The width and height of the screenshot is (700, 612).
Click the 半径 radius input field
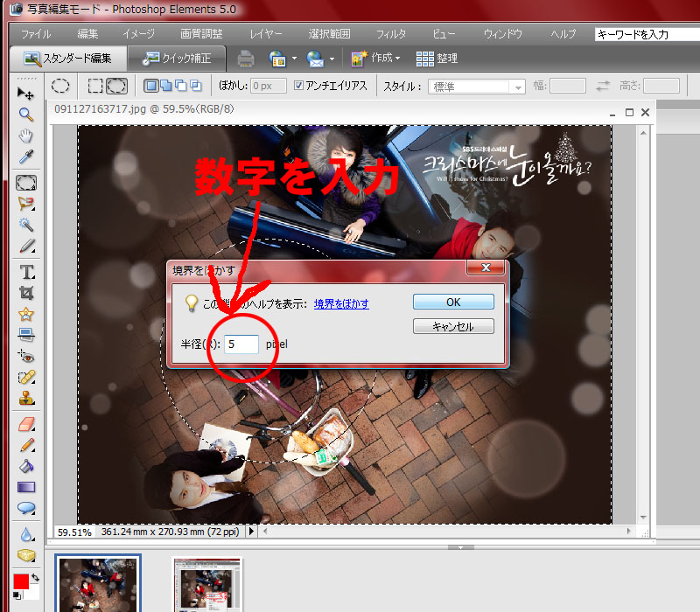241,344
